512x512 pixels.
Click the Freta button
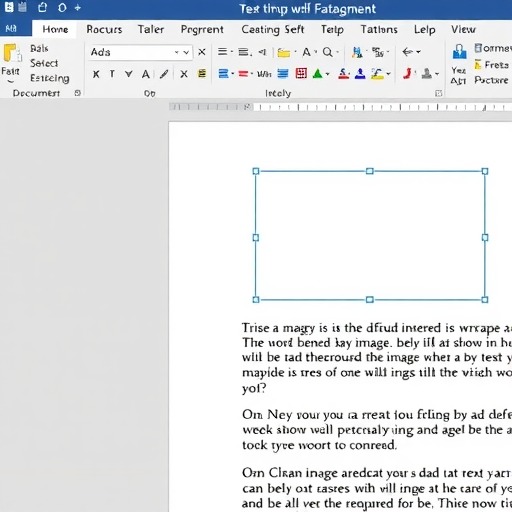(492, 65)
